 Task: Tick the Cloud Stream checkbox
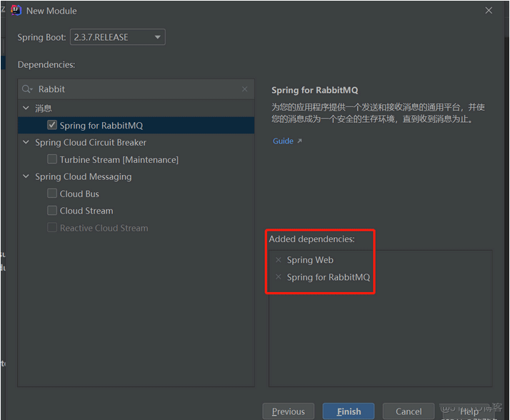52,211
